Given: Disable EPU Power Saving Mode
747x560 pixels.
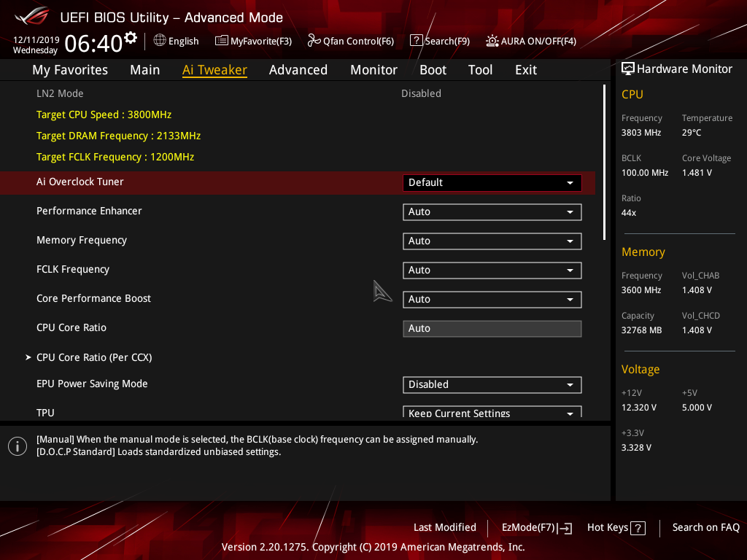Looking at the screenshot, I should (x=492, y=384).
